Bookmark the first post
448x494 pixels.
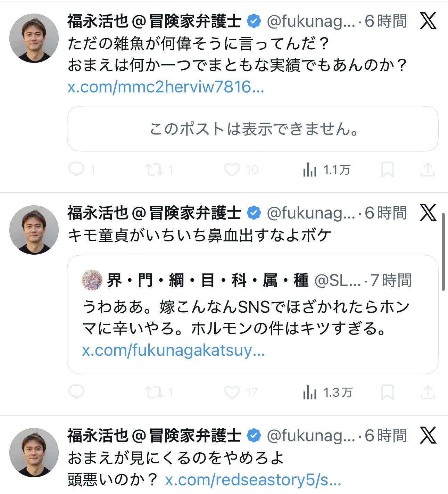[387, 170]
